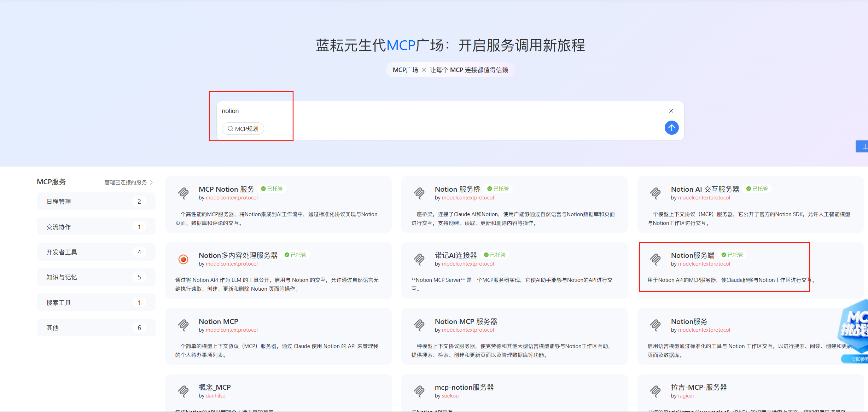Click the Notion MCP 服务器 card icon
Screen dimensions: 868x412
click(x=419, y=325)
